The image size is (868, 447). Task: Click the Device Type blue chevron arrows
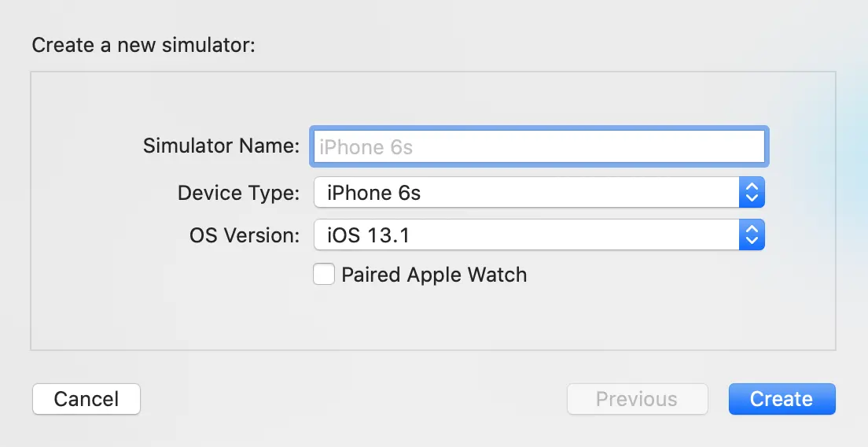pos(752,193)
